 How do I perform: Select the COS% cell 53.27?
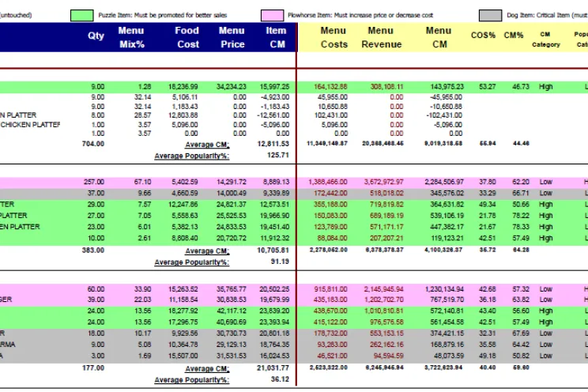487,87
